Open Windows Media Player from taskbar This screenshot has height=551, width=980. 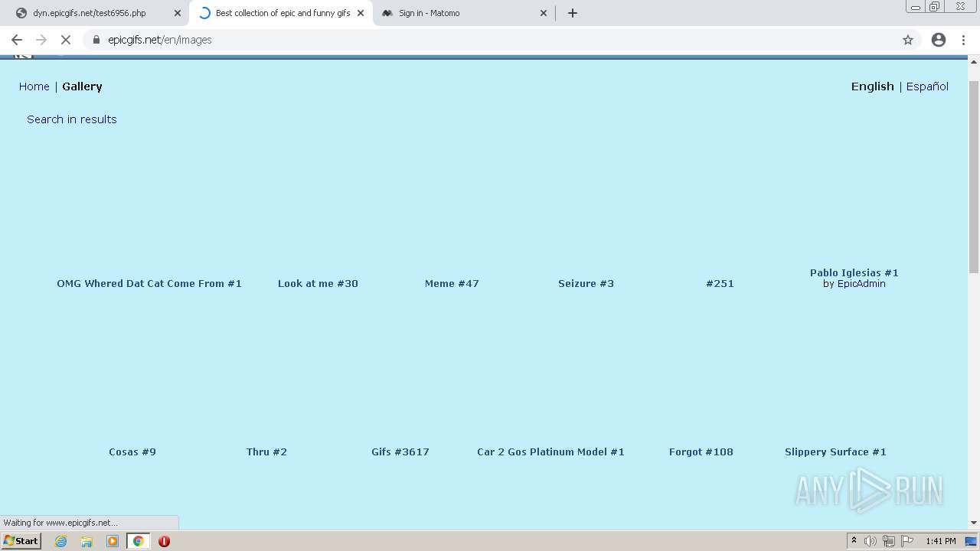click(113, 541)
